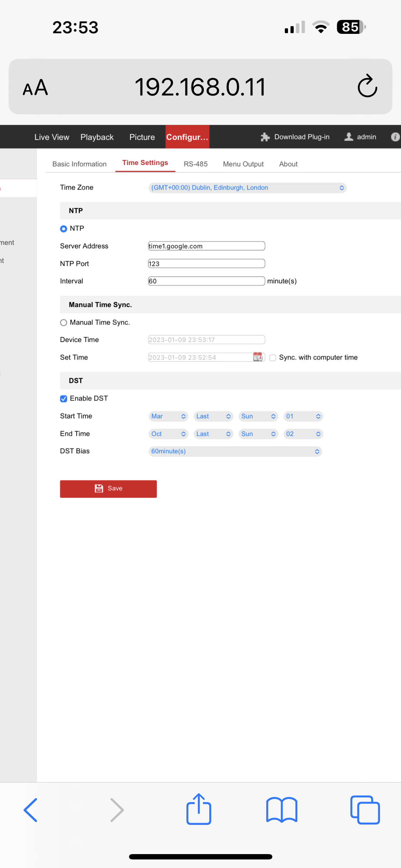Open the AA reader text options
The width and height of the screenshot is (401, 868).
[35, 88]
